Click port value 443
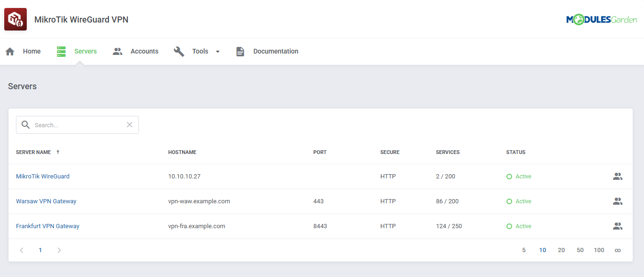 click(x=319, y=201)
